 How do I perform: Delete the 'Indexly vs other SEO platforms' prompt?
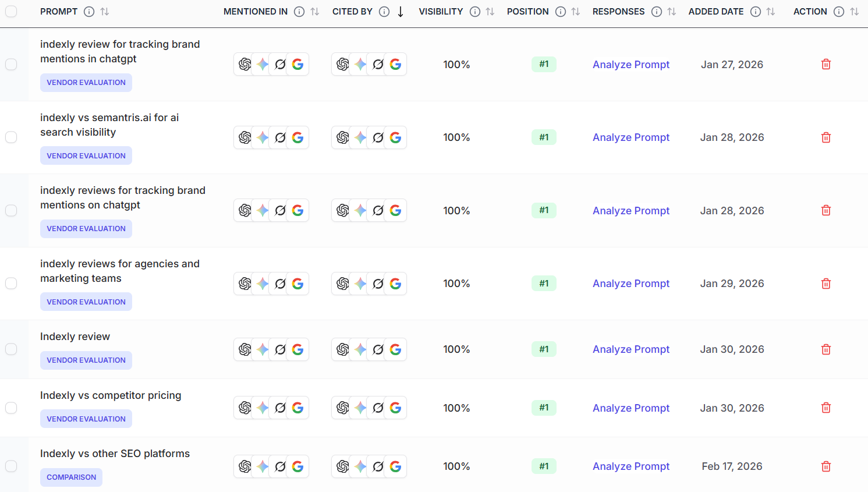click(826, 466)
